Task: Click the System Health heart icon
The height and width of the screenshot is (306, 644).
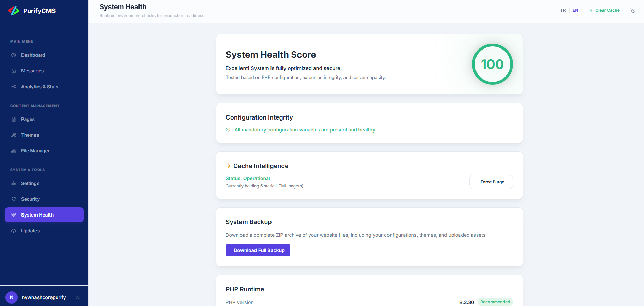Action: point(14,215)
